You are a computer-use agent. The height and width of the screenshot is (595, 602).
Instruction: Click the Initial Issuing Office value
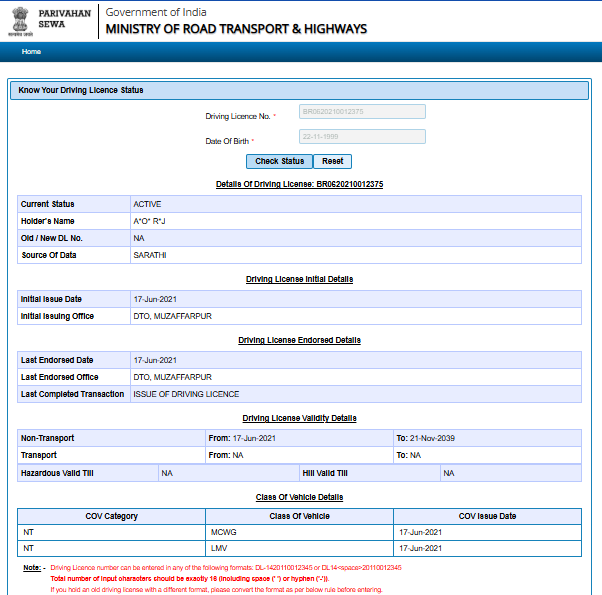pyautogui.click(x=172, y=316)
